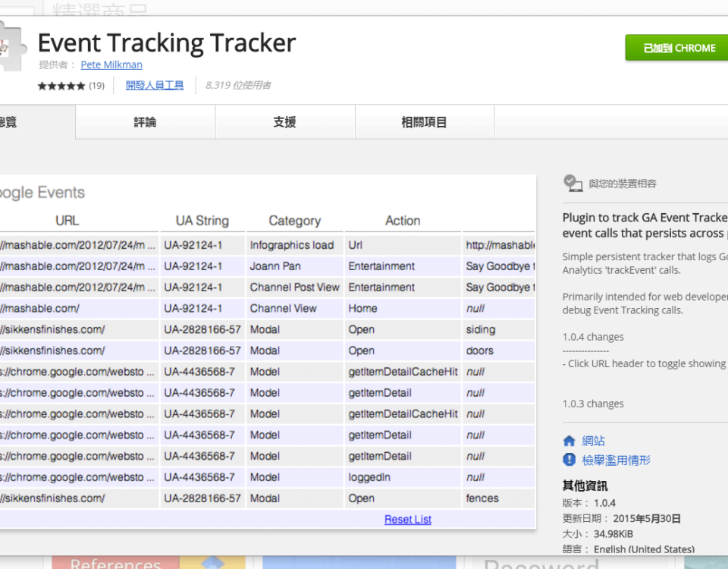Click the loggedIn action cell
The image size is (728, 569).
click(x=403, y=477)
